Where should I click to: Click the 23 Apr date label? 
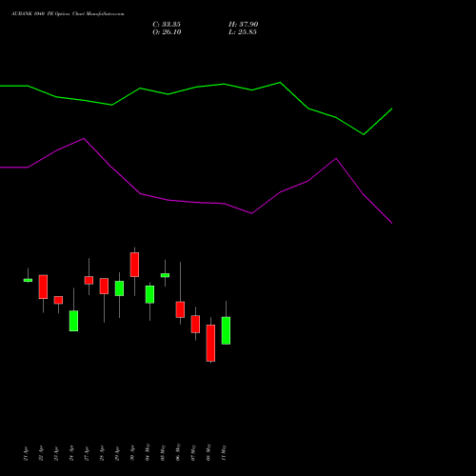56,453
